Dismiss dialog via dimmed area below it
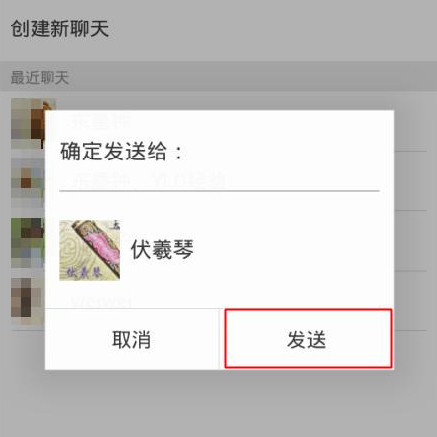Screen dimensions: 437x437 click(218, 403)
